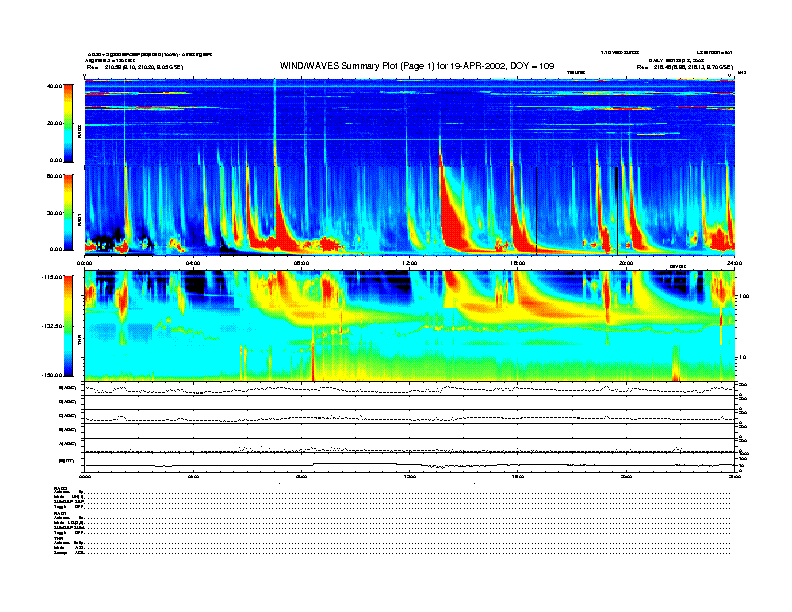This screenshot has height=612, width=792.
Task: Click the RAD1 axis label beside middle spectrogram
Action: point(79,220)
